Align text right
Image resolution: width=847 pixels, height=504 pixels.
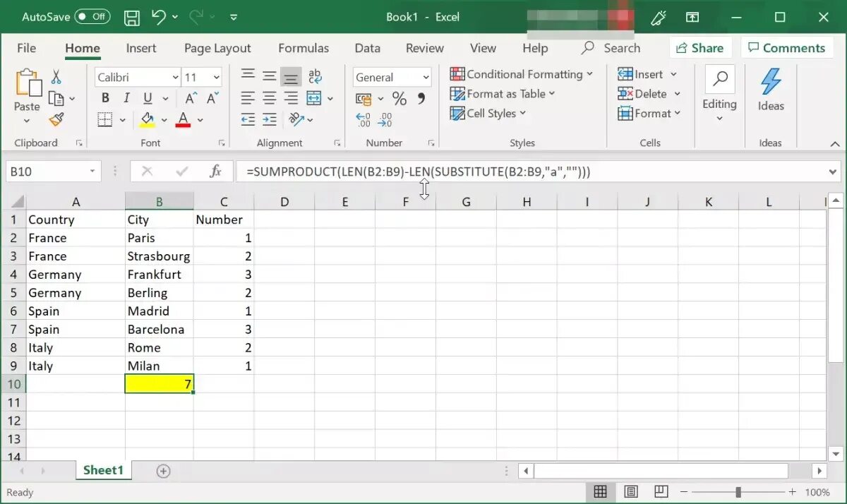(x=291, y=98)
